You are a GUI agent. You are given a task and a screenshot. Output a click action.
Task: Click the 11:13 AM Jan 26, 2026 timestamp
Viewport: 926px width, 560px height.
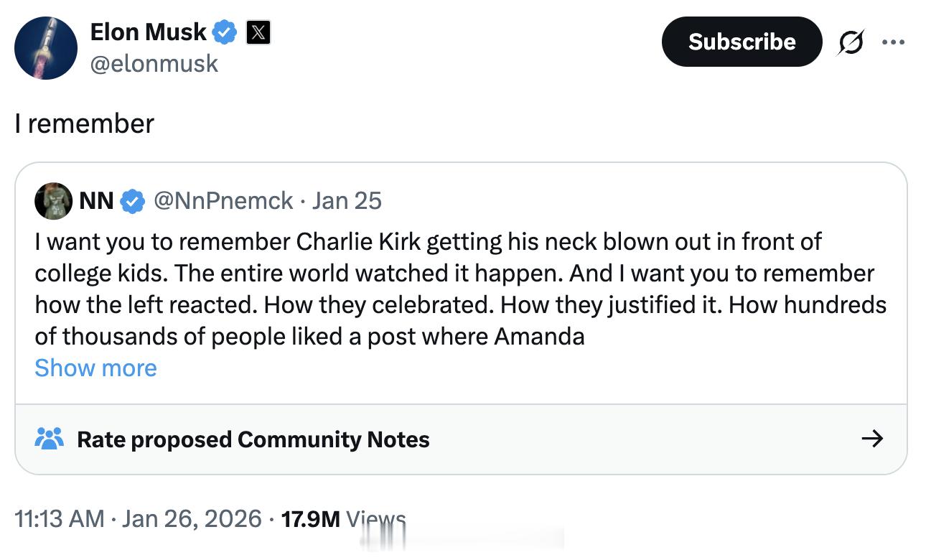pos(138,518)
